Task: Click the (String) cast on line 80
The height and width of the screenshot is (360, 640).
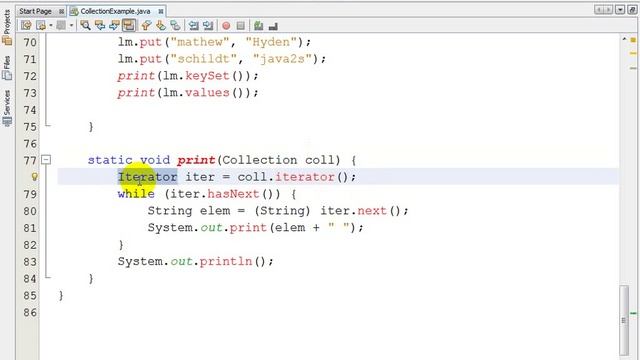Action: tap(282, 211)
